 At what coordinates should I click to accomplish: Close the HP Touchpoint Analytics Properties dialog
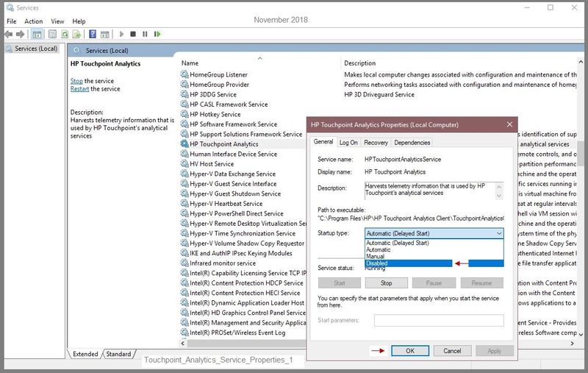509,124
